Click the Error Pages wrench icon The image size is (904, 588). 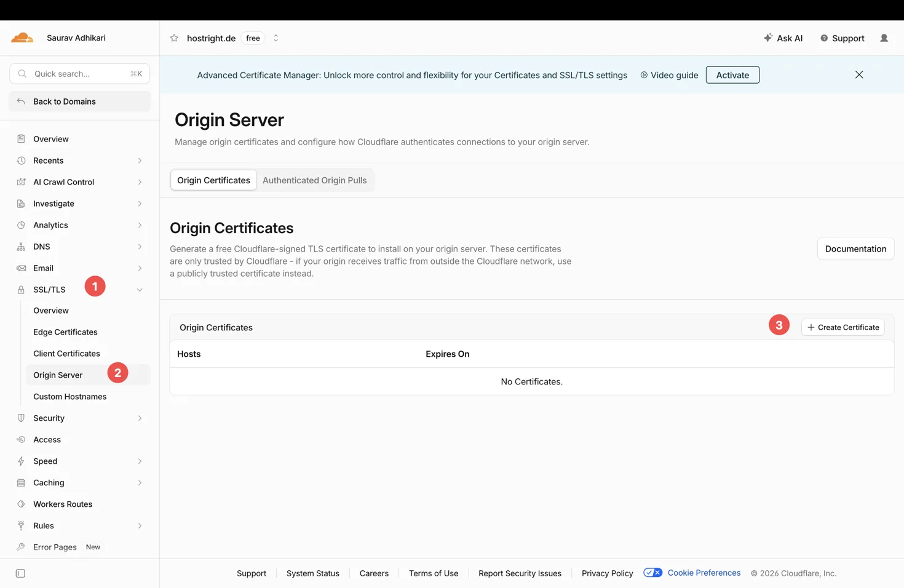(21, 547)
